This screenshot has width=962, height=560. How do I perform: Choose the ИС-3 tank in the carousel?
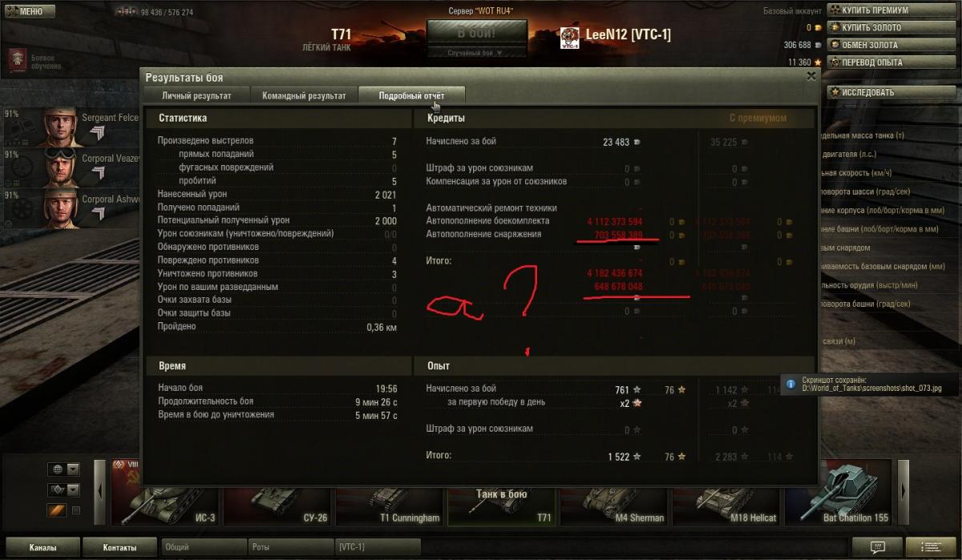pos(164,492)
